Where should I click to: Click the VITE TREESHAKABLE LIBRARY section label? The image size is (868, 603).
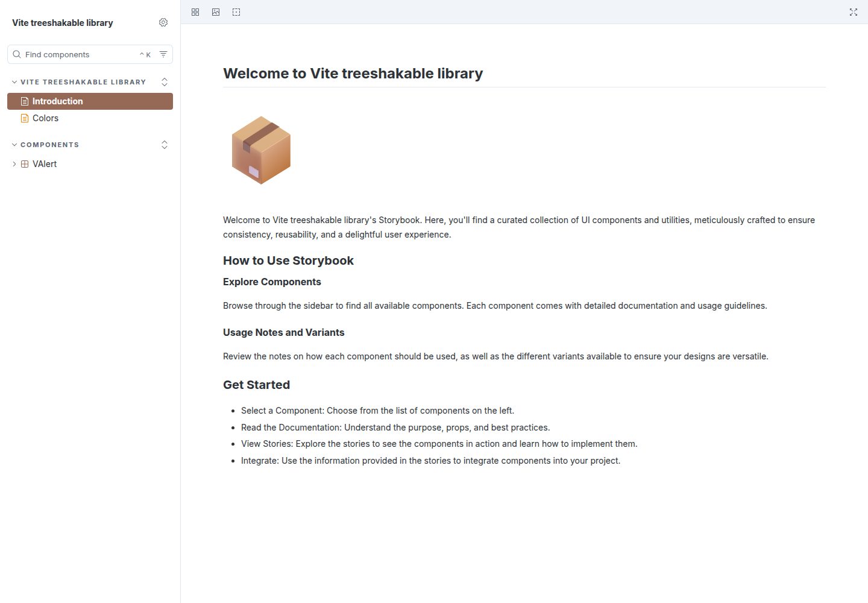pyautogui.click(x=83, y=82)
